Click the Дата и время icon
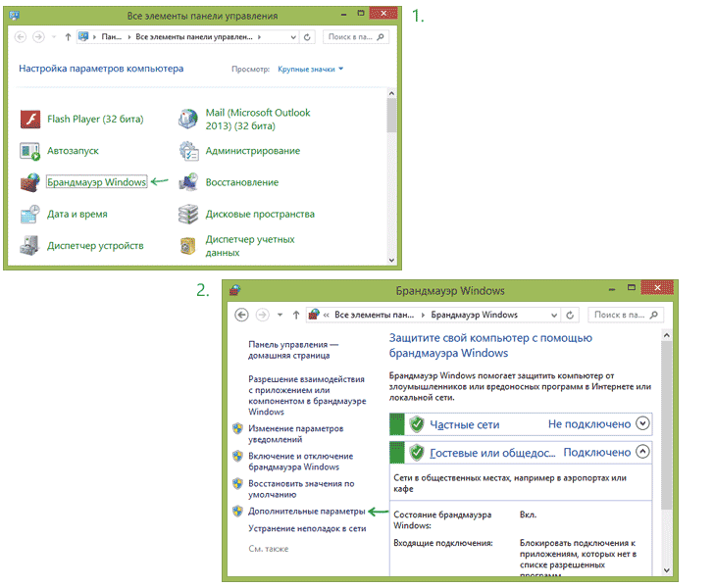 point(30,214)
